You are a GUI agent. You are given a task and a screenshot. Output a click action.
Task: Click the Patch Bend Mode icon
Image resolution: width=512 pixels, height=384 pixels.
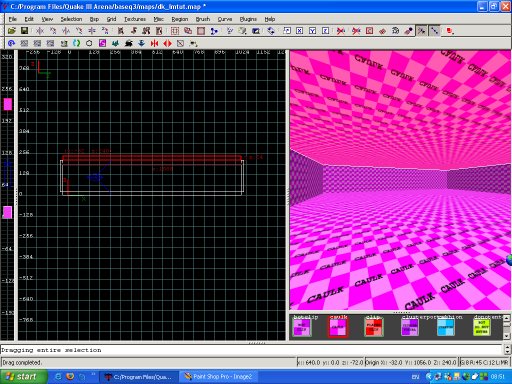pyautogui.click(x=395, y=31)
